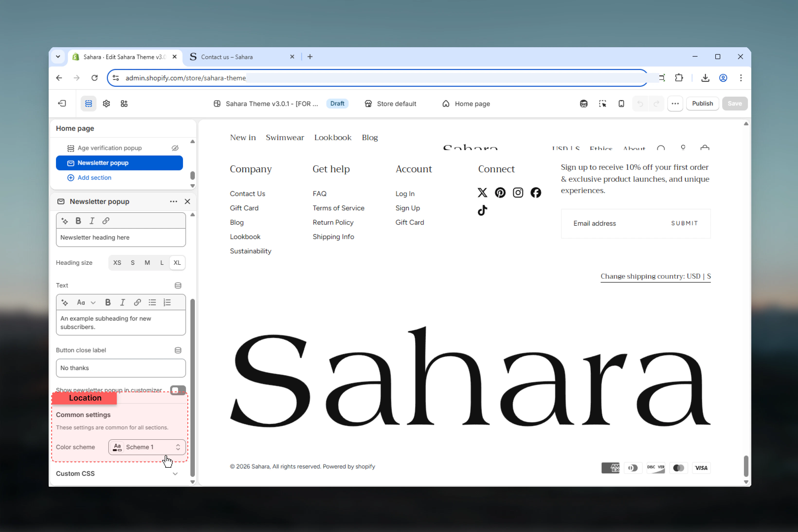Insert link in the Text editor
This screenshot has height=532, width=798.
[x=137, y=302]
